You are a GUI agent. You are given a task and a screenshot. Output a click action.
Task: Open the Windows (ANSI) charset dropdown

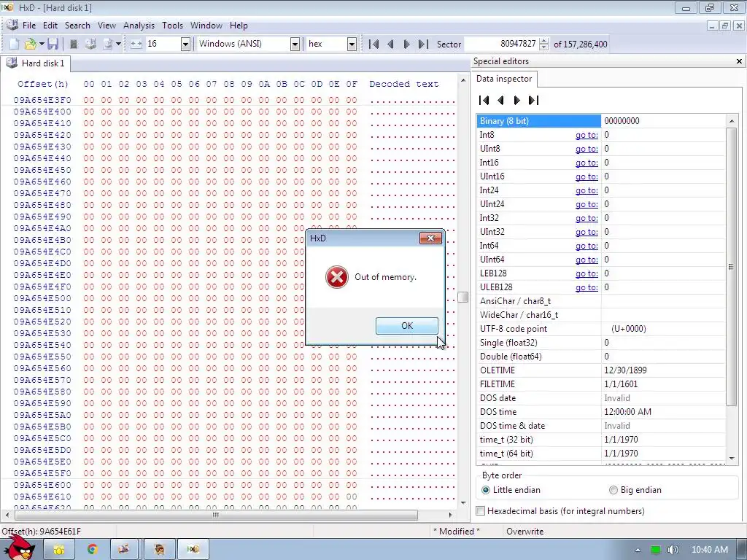point(295,44)
